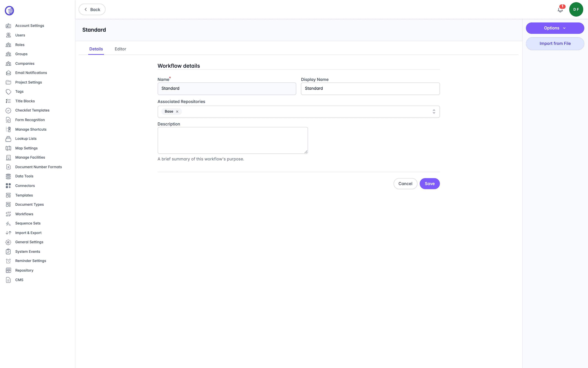Click the Workflows icon in sidebar
This screenshot has height=368, width=588.
point(8,214)
